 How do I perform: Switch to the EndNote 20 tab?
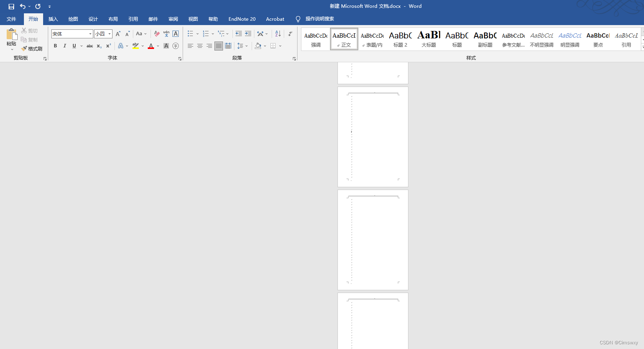[242, 19]
